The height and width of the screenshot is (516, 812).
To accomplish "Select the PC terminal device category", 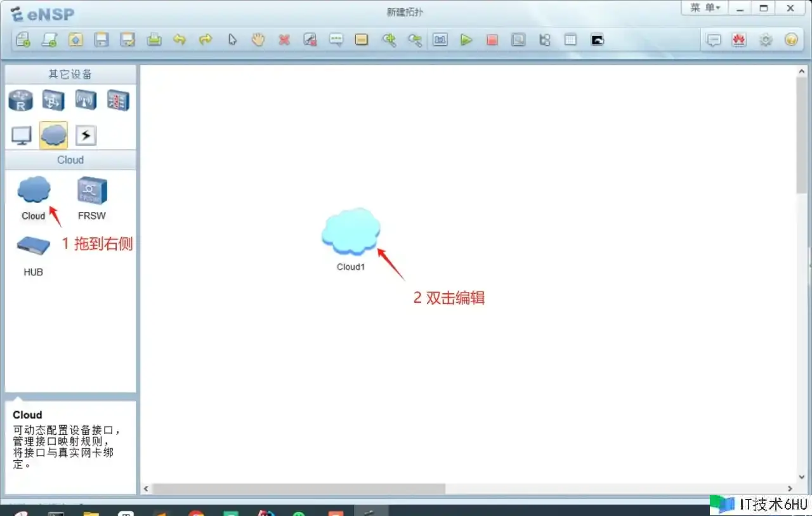I will pyautogui.click(x=22, y=135).
